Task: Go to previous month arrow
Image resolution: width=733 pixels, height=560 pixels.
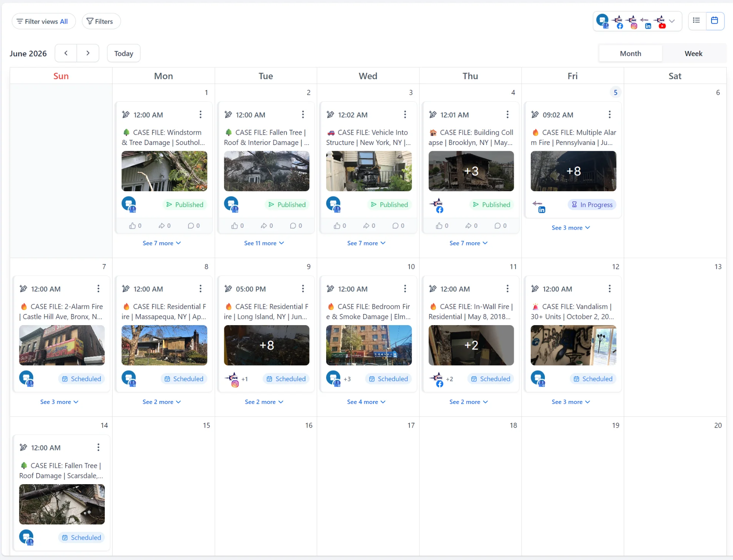Action: pos(66,53)
